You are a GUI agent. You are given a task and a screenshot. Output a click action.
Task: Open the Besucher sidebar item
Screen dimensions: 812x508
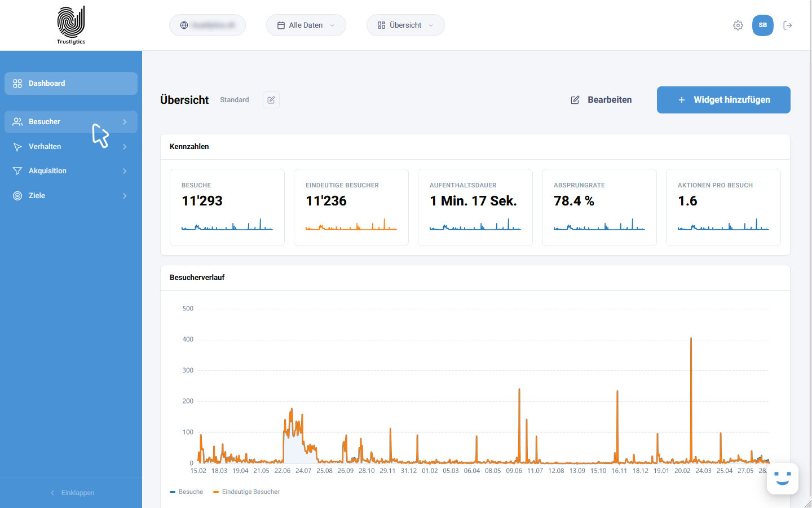(x=71, y=122)
